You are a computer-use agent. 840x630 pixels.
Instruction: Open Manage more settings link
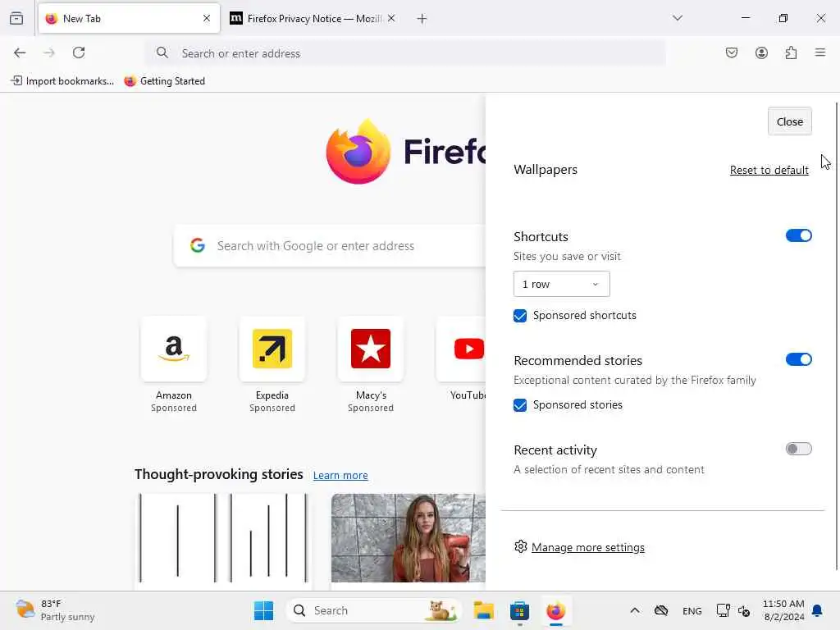point(587,547)
